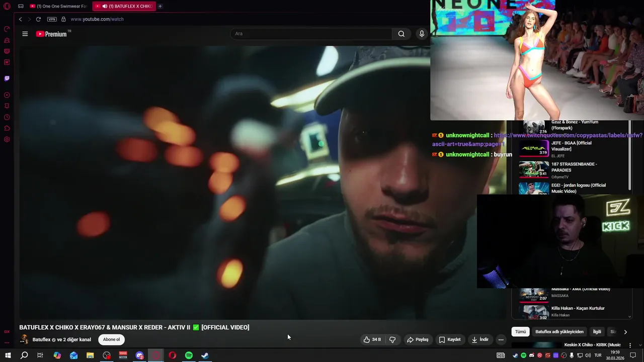Open the Twitch panel in sidebar
Viewport: 644px width, 362px height.
7,78
